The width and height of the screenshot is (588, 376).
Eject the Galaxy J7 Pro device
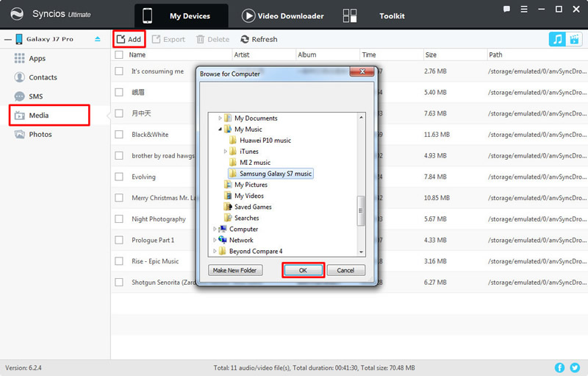98,39
